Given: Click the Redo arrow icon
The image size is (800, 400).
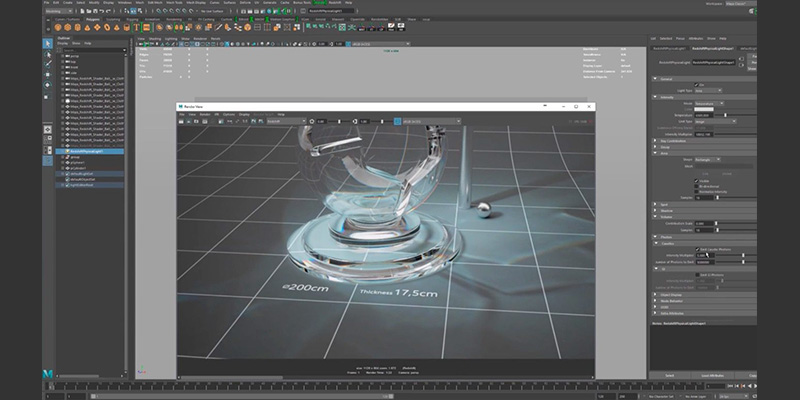Looking at the screenshot, I should (x=108, y=11).
